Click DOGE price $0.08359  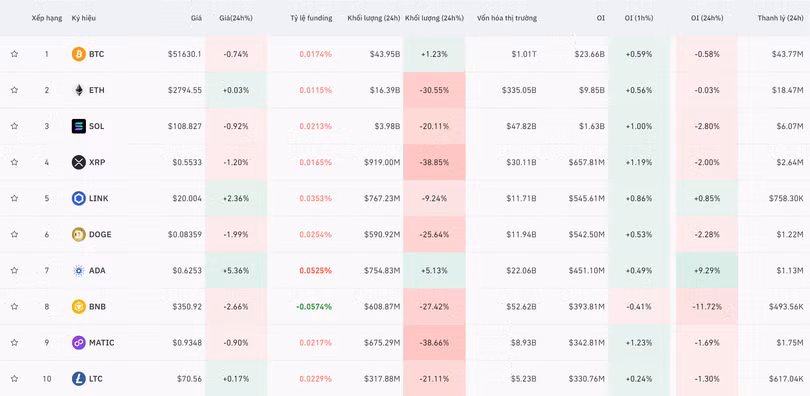(x=185, y=234)
